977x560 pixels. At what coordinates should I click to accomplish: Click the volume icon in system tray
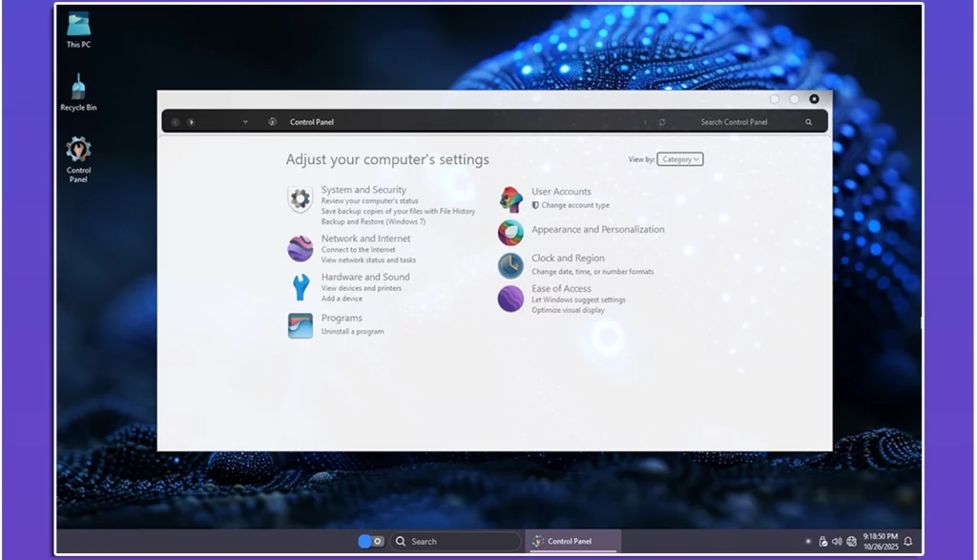837,541
